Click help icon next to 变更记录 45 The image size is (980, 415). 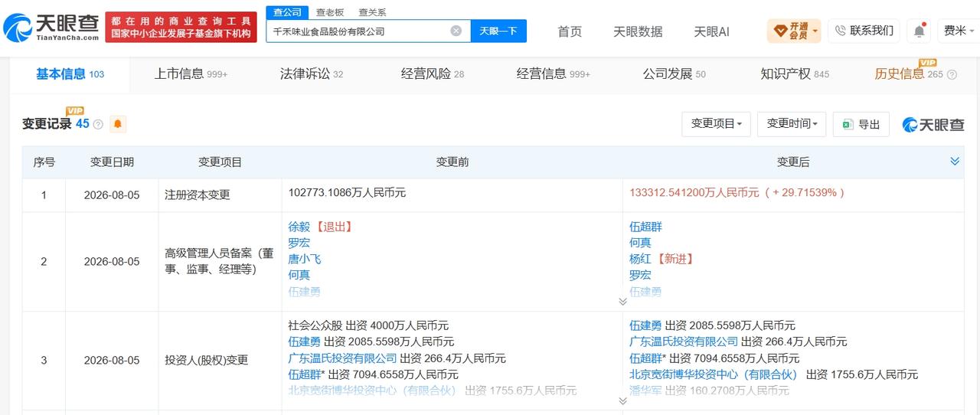98,124
